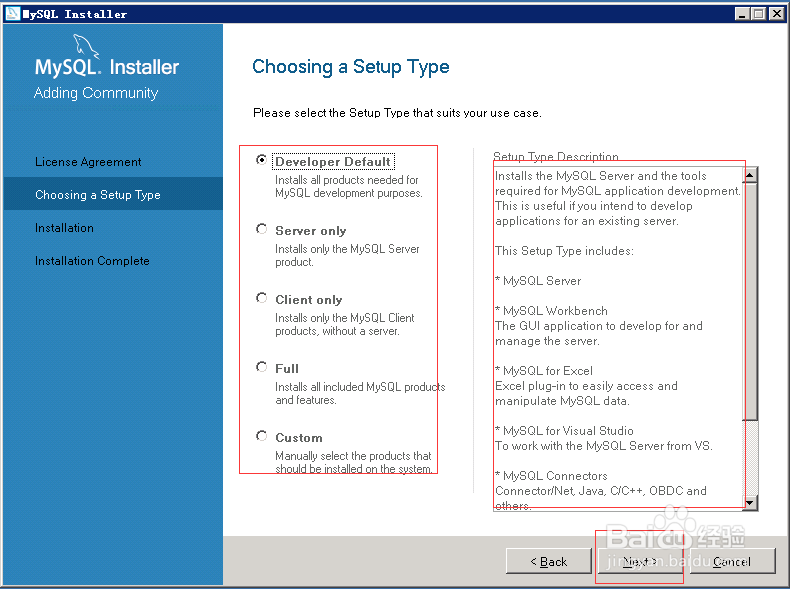Viewport: 790px width, 589px height.
Task: Click the '* MySQL for Visual Studio' line
Action: coord(564,431)
